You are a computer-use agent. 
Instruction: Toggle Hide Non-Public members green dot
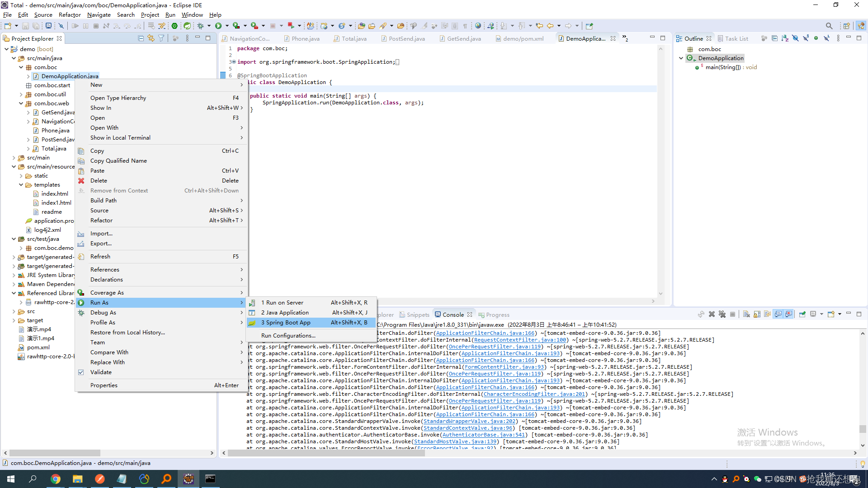tap(816, 38)
